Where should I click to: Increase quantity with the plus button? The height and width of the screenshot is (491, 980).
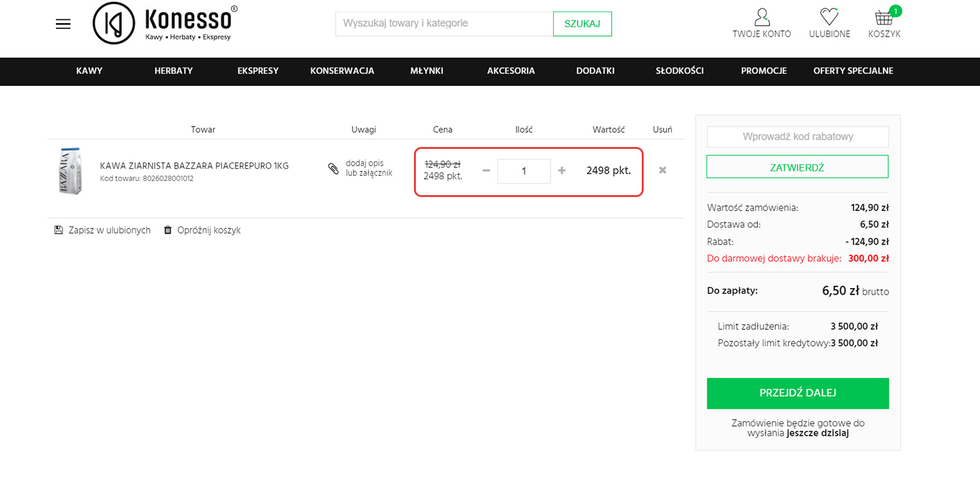[x=562, y=171]
